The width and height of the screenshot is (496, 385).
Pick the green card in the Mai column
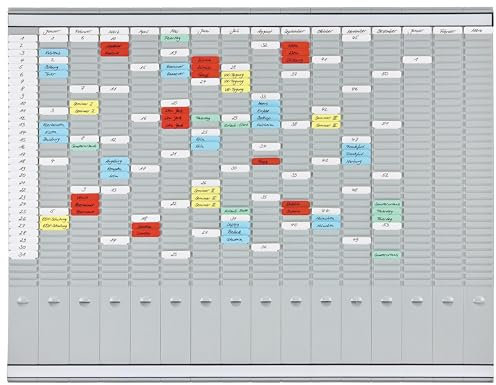pyautogui.click(x=175, y=38)
